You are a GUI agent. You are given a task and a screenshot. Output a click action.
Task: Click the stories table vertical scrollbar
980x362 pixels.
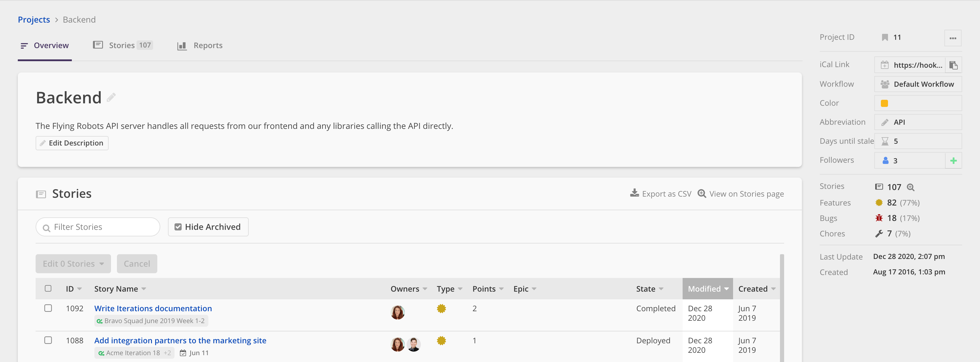tap(782, 308)
